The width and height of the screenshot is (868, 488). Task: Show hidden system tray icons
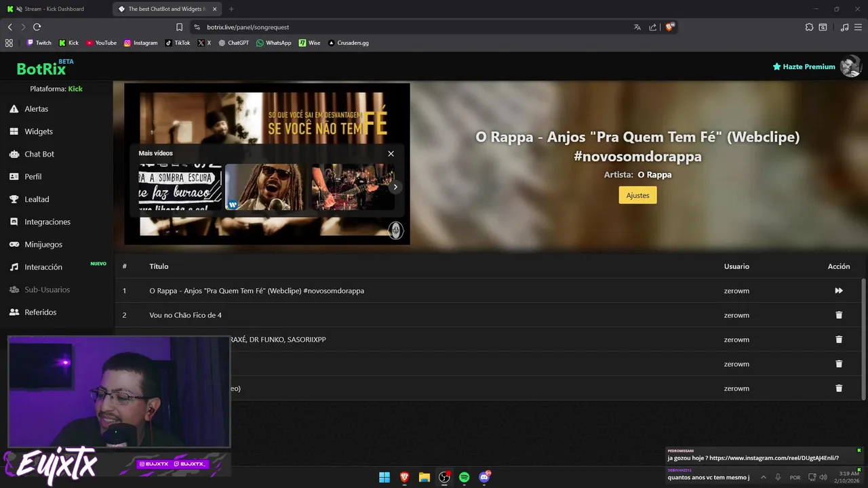pyautogui.click(x=763, y=477)
